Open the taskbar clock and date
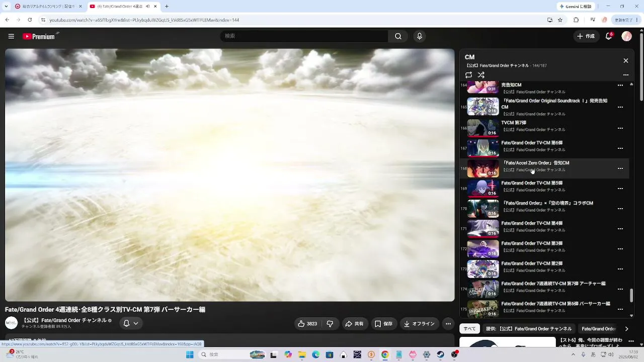Screen dimensions: 644x362 [627, 354]
